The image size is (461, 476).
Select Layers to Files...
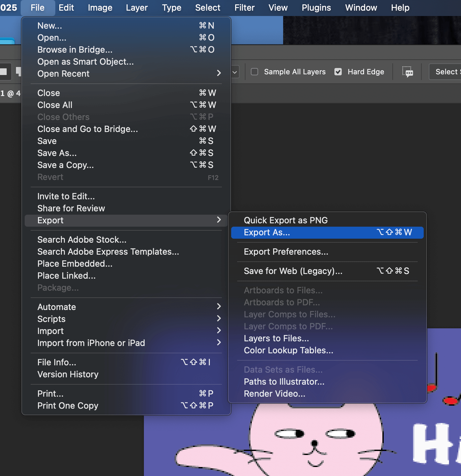point(327,338)
